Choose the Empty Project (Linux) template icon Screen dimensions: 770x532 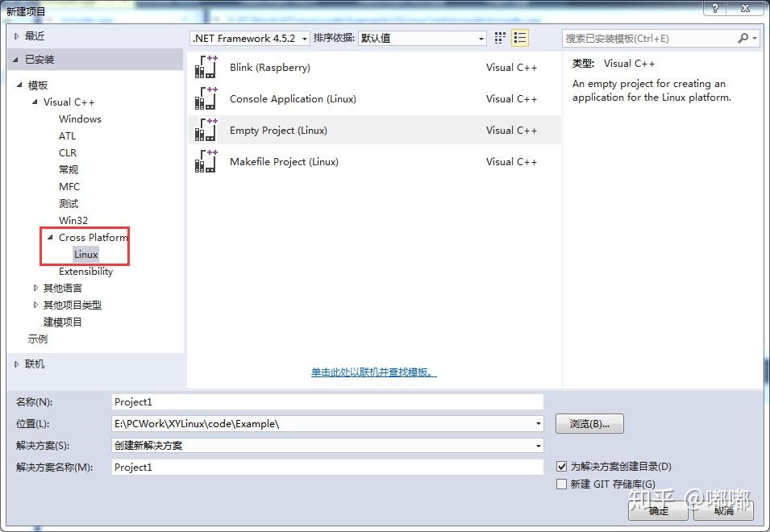point(206,130)
